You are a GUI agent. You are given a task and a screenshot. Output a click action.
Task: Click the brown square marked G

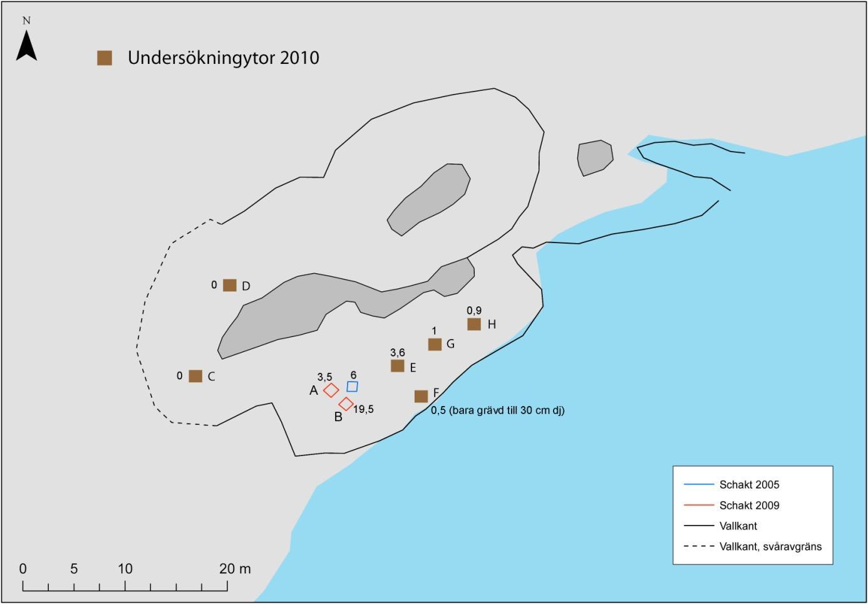435,345
